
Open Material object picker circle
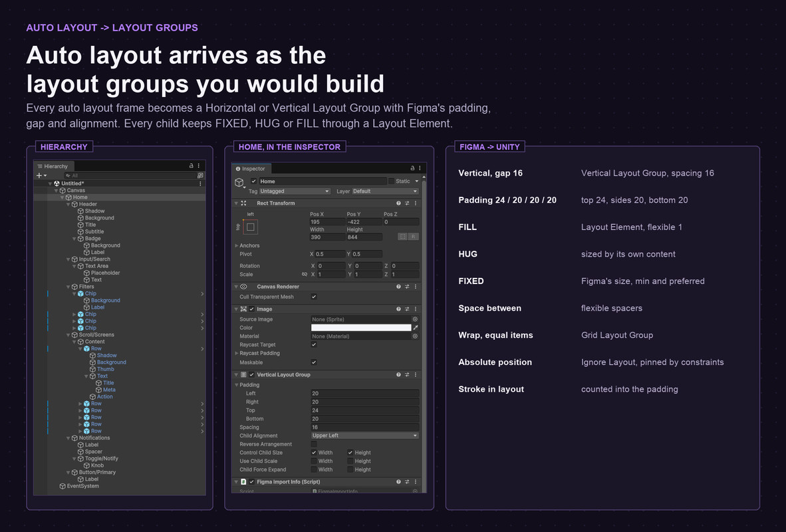click(x=415, y=336)
